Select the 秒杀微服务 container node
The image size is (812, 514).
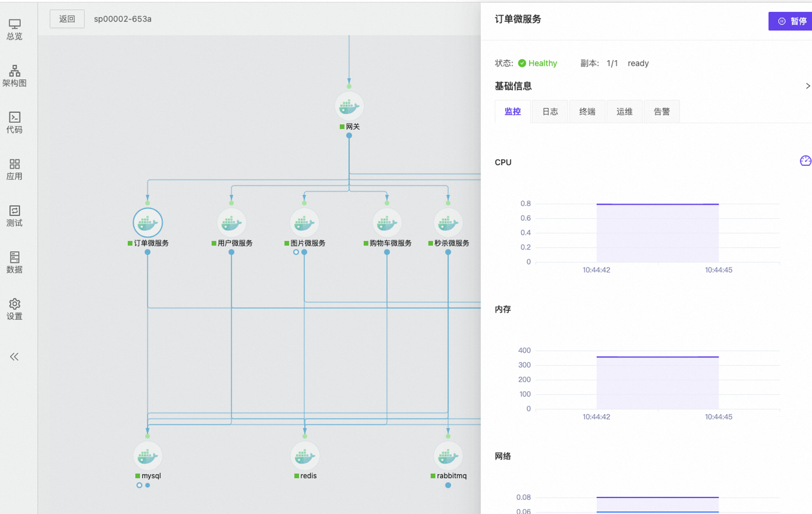tap(448, 223)
